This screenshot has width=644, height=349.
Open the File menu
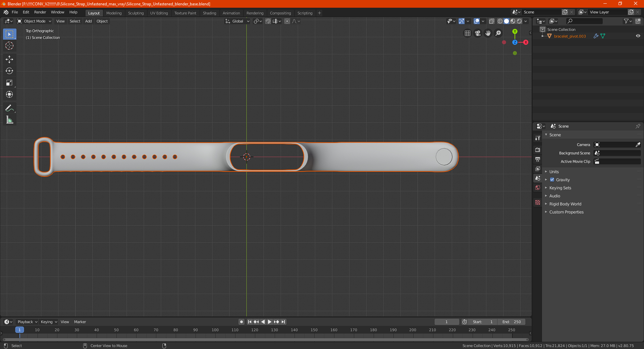click(15, 12)
